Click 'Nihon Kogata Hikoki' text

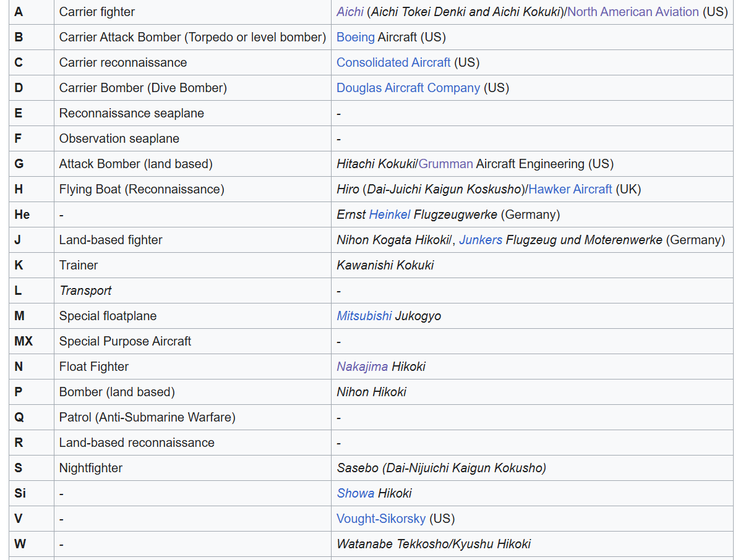[x=393, y=240]
